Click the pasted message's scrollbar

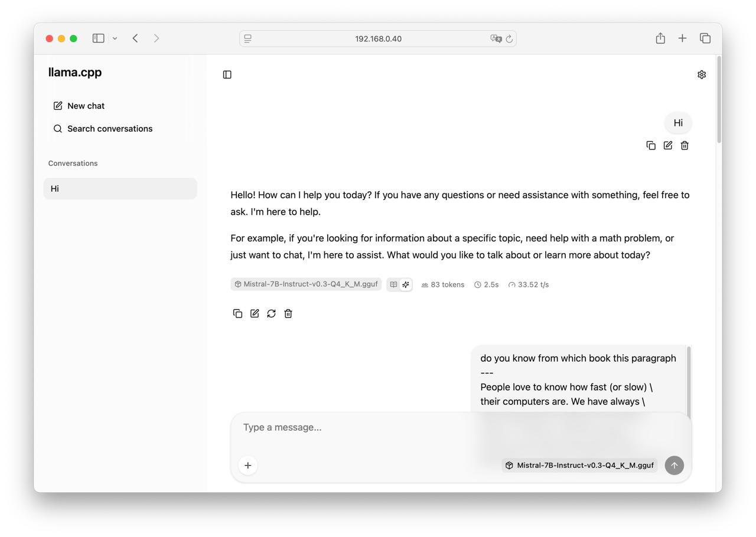pyautogui.click(x=688, y=378)
